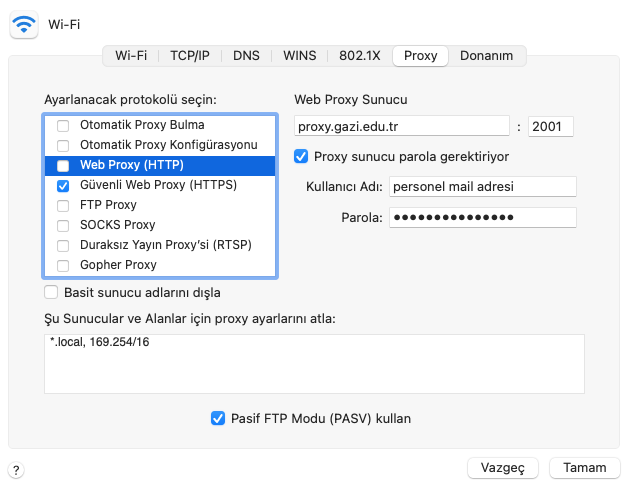This screenshot has height=487, width=639.
Task: Select the Proxy tab
Action: pos(421,55)
